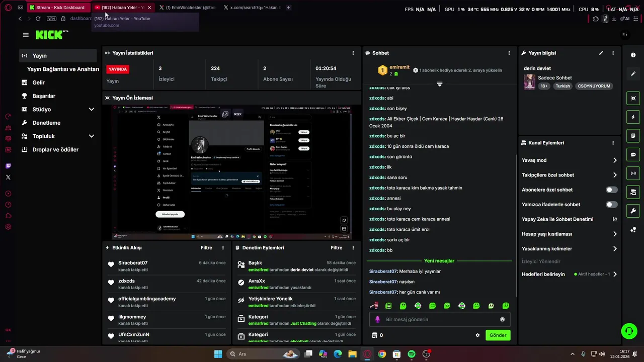Toggle the chat bubble widget icon

(633, 154)
